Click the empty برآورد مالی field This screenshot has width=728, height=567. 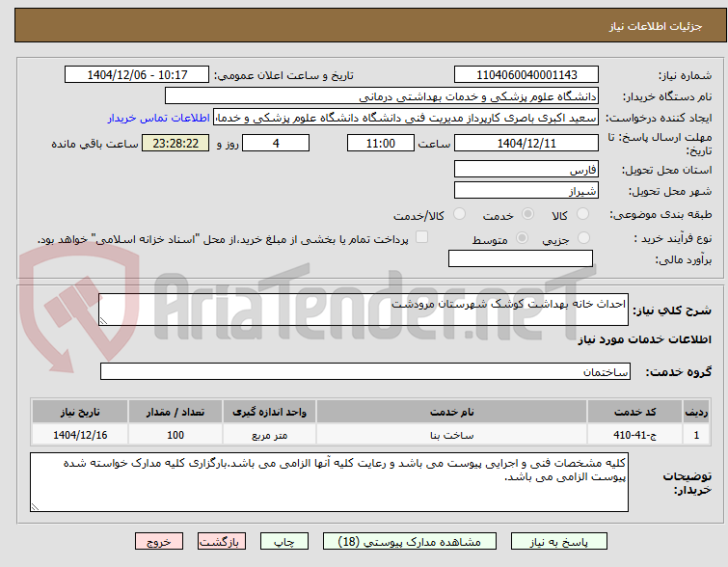point(521,258)
